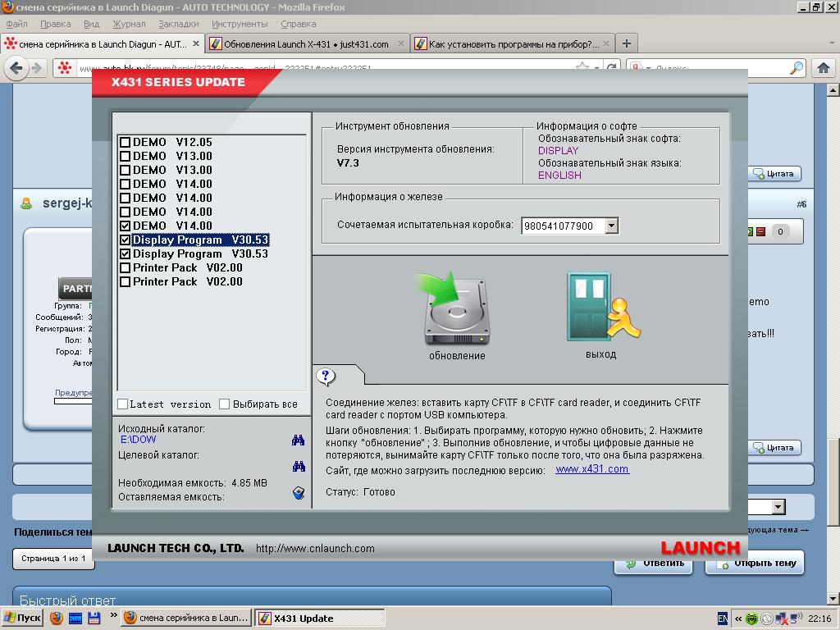This screenshot has width=840, height=630.
Task: Uncheck the non-highlighted Display Program V30.53 checkbox
Action: point(125,253)
